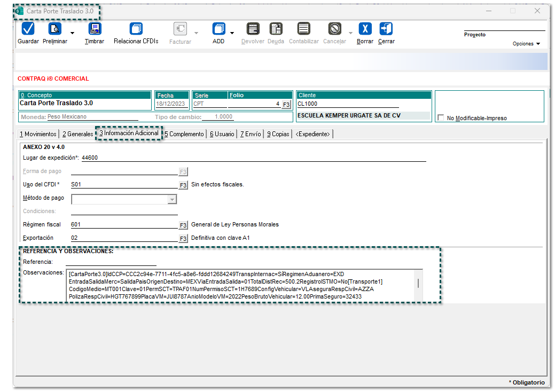Toggle the No Modificable-Impreso checkbox
555x392 pixels.
441,118
